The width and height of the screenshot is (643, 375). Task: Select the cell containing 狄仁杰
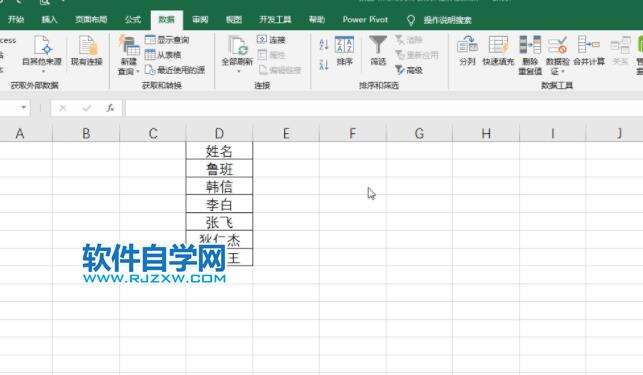pyautogui.click(x=219, y=239)
